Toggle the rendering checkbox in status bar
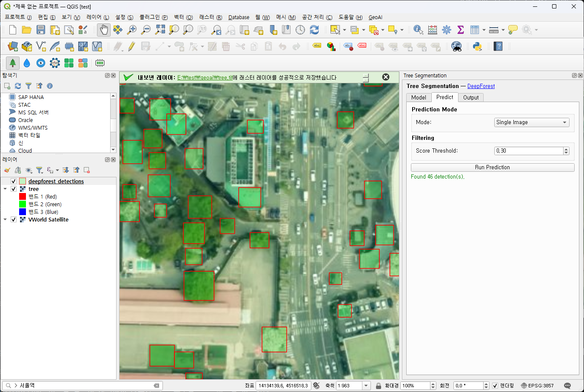The image size is (584, 392). (495, 386)
